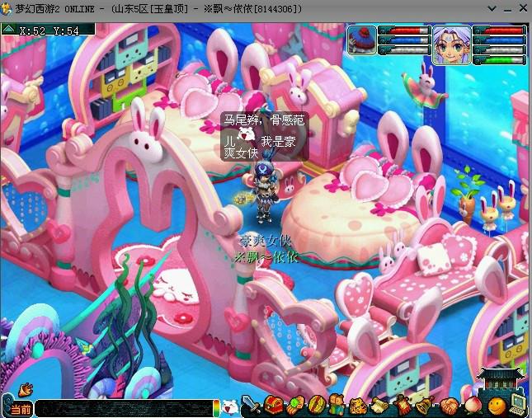
Task: Click the green triangle icon beside coordinates
Action: [8, 29]
